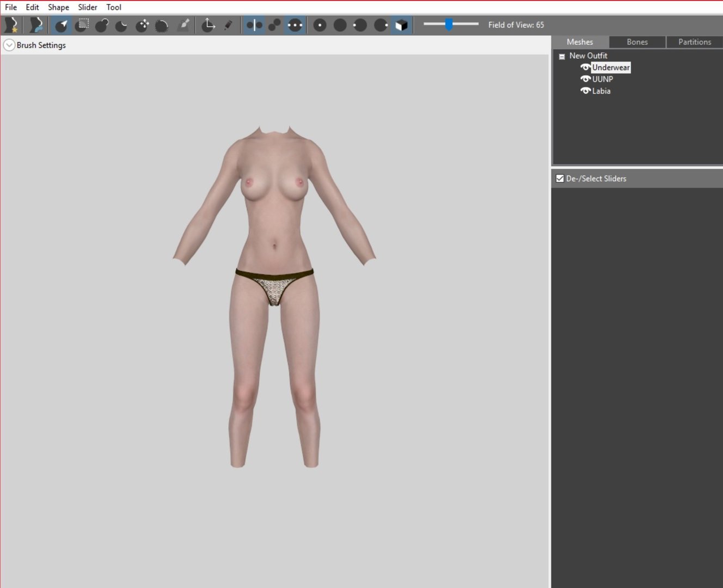Choose the Move brush with four arrows
This screenshot has height=588, width=723.
pos(142,25)
